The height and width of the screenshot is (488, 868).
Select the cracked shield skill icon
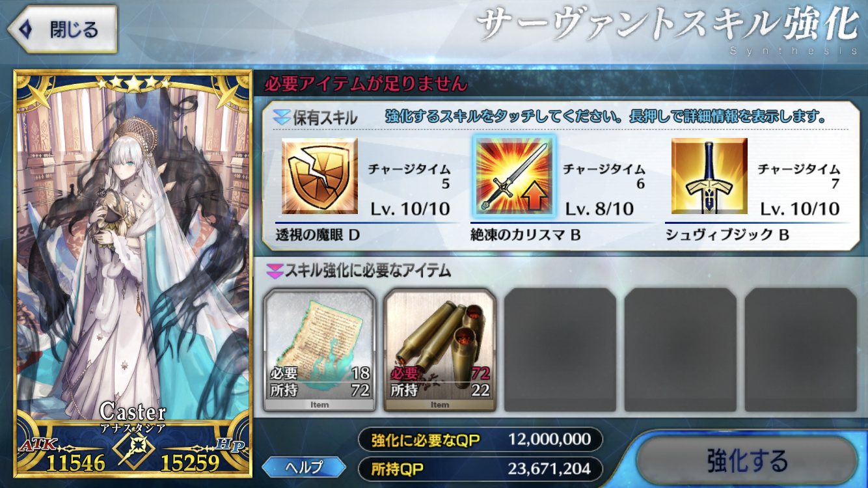coord(319,176)
